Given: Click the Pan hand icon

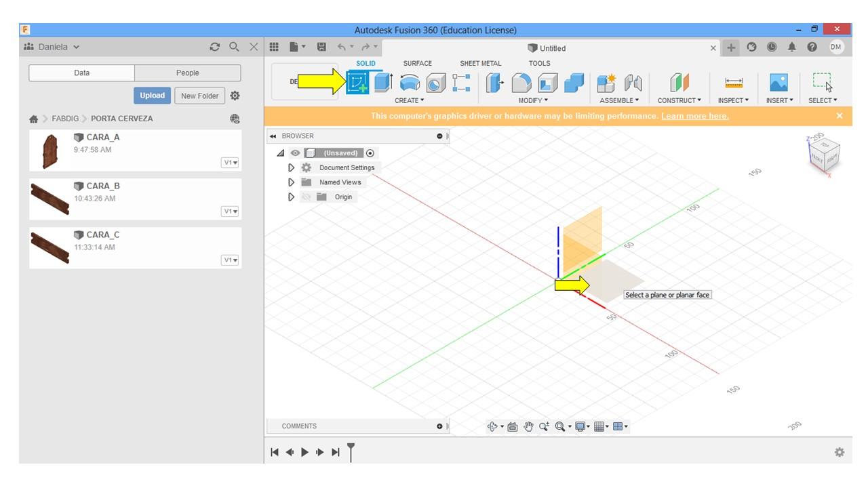Looking at the screenshot, I should (x=528, y=426).
